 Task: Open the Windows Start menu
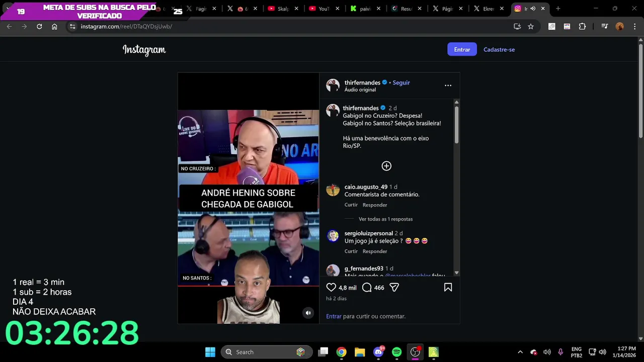pos(210,352)
